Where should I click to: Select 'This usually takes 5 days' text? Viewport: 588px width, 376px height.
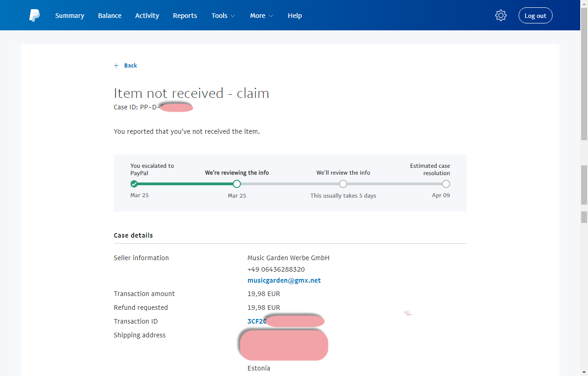343,196
